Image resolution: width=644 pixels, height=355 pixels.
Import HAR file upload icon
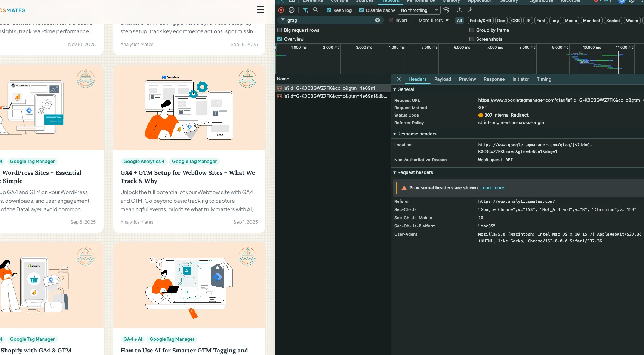coord(460,10)
